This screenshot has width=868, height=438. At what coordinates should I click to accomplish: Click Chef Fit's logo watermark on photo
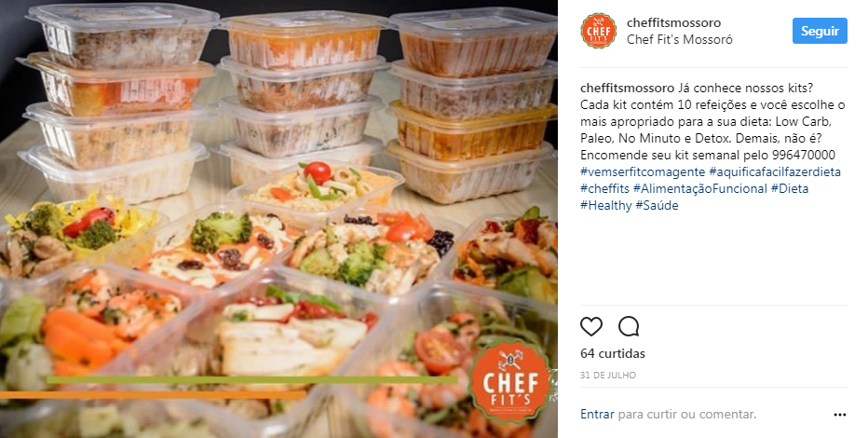point(509,382)
